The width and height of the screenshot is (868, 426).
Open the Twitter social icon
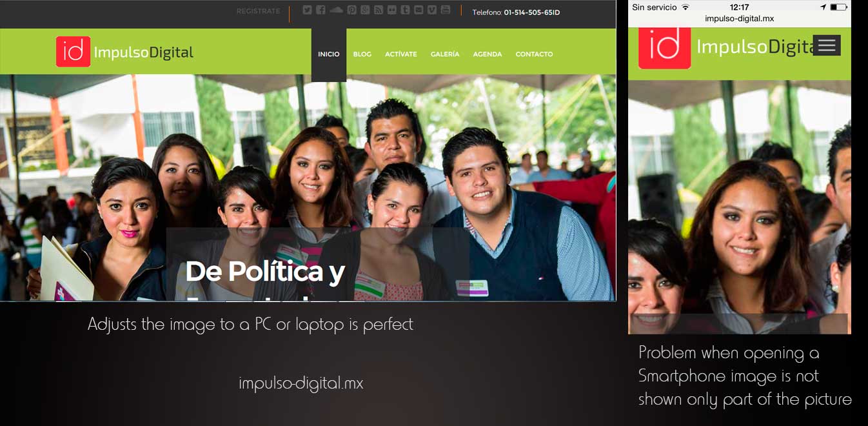307,10
